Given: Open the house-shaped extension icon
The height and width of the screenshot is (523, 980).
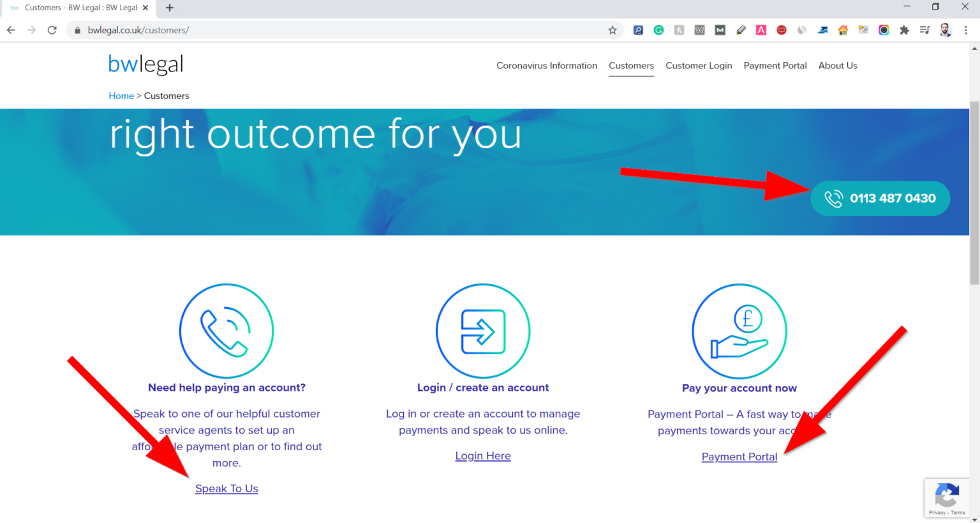Looking at the screenshot, I should tap(843, 30).
